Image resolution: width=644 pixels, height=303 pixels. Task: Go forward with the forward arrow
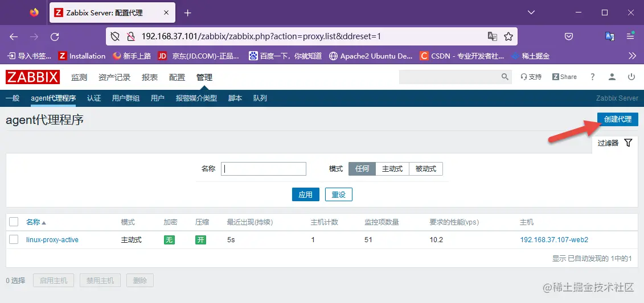click(34, 36)
